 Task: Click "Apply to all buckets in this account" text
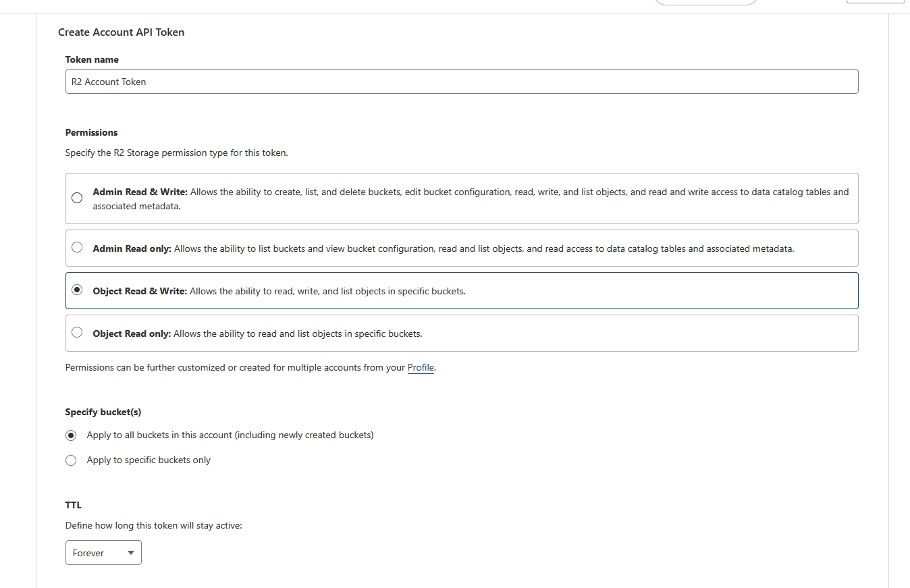[230, 435]
